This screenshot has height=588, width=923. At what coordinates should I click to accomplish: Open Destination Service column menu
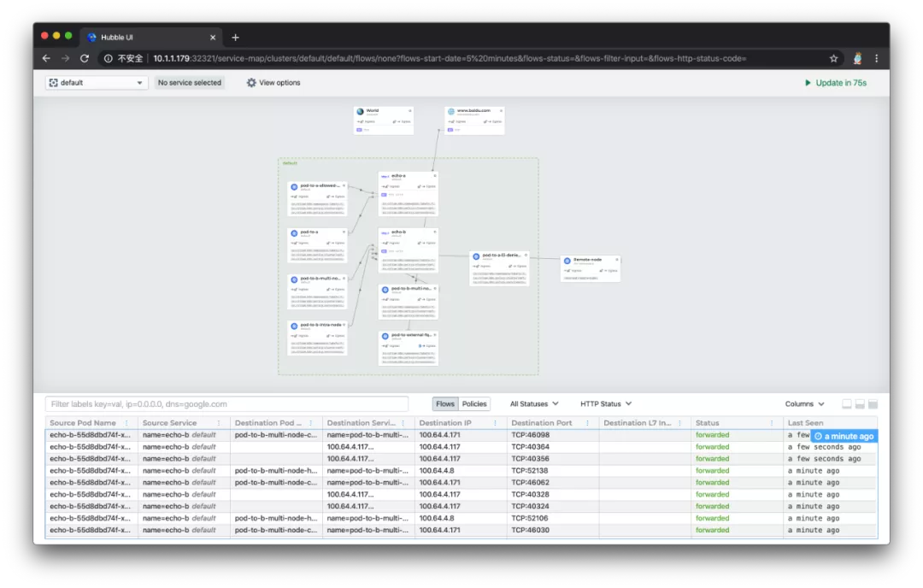tap(403, 422)
